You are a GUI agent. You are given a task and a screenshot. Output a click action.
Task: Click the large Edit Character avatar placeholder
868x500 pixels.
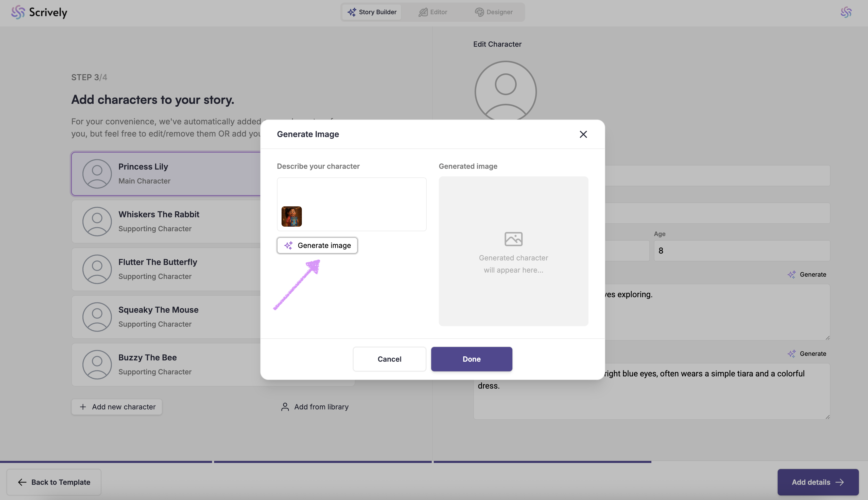(505, 92)
